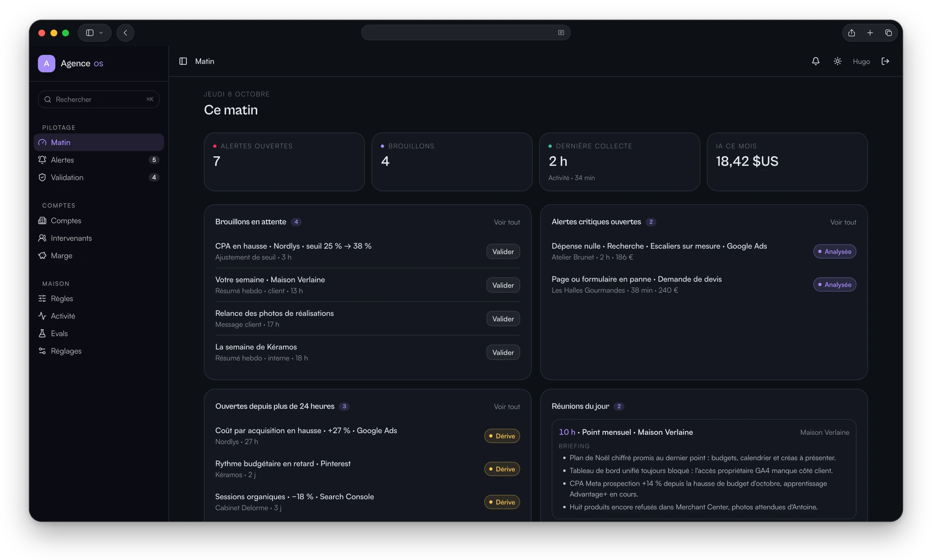Screen dimensions: 932x560
Task: Click the Comptes building icon
Action: 42,220
